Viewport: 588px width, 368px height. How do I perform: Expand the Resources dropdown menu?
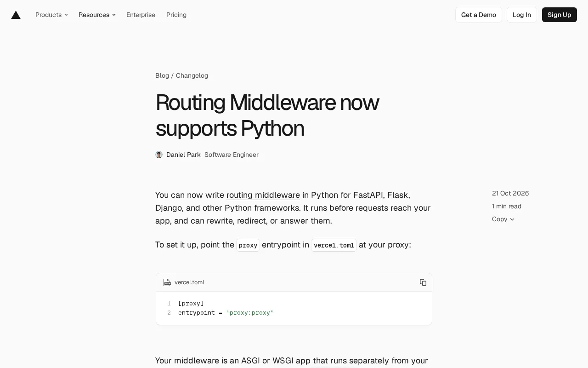(x=97, y=15)
